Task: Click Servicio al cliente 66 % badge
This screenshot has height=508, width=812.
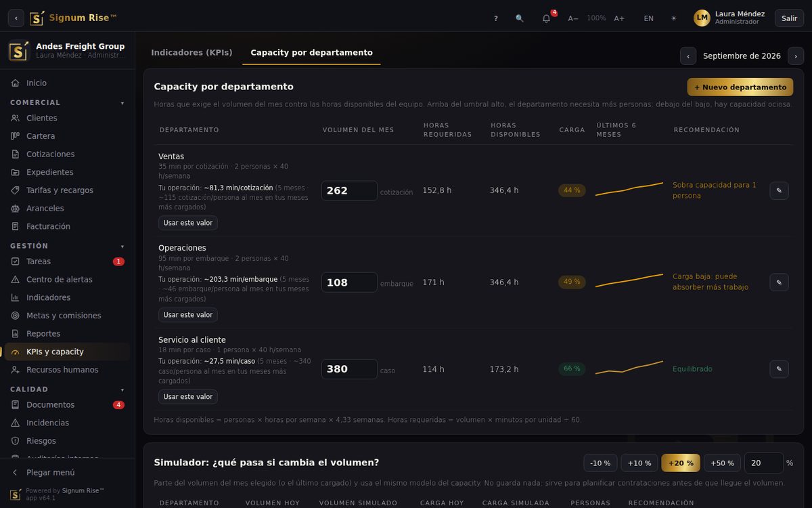Action: [572, 369]
